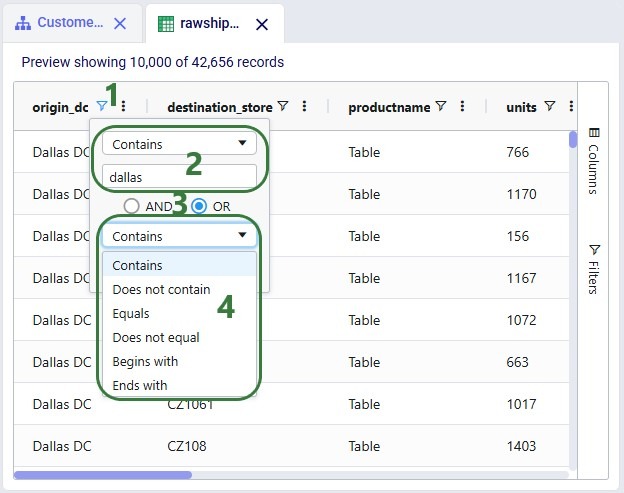Open the productname column menu dots
Image resolution: width=624 pixels, height=493 pixels.
462,106
